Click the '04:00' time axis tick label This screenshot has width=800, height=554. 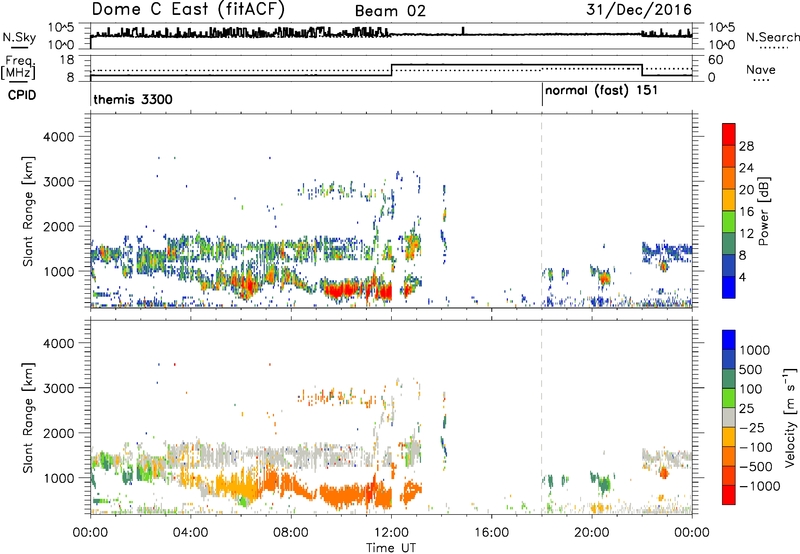191,533
